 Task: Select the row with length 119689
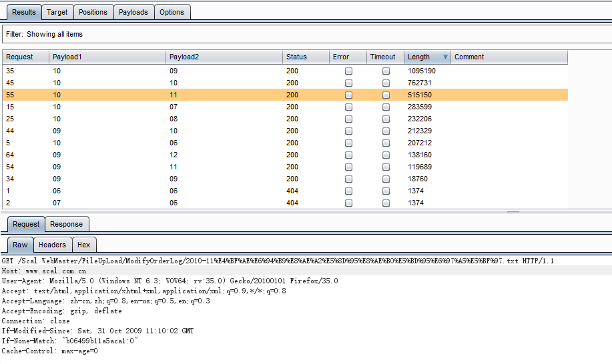point(285,167)
